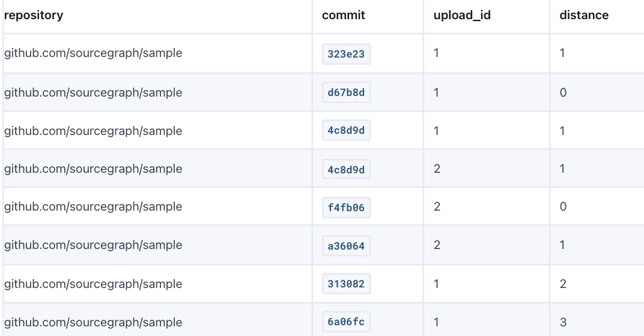Select commit 4c8d9d in the upload_id 1 row
The image size is (644, 336).
click(x=346, y=131)
